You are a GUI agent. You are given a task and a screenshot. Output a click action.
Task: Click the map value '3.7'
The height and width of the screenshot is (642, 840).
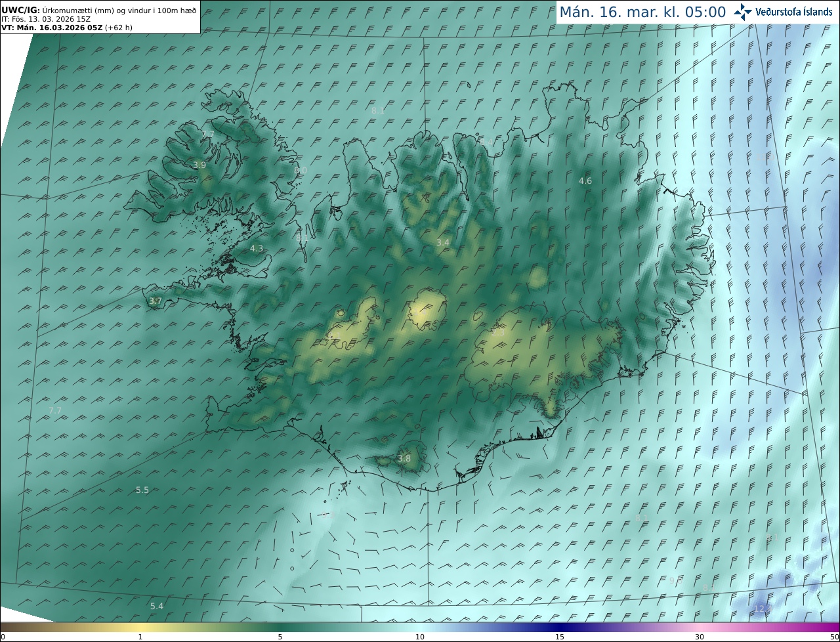[155, 301]
